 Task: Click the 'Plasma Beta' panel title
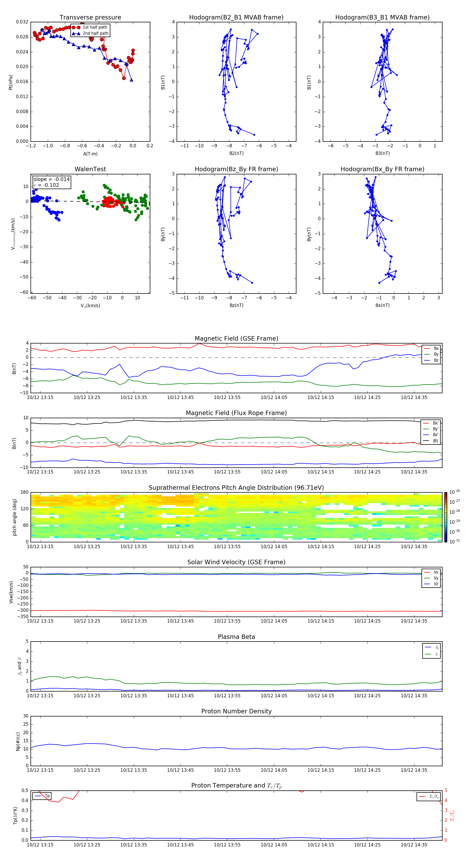point(236,637)
